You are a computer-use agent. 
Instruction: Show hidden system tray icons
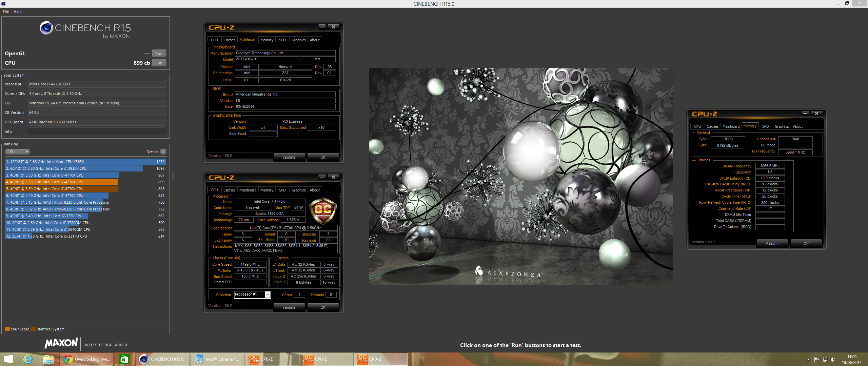coord(808,360)
